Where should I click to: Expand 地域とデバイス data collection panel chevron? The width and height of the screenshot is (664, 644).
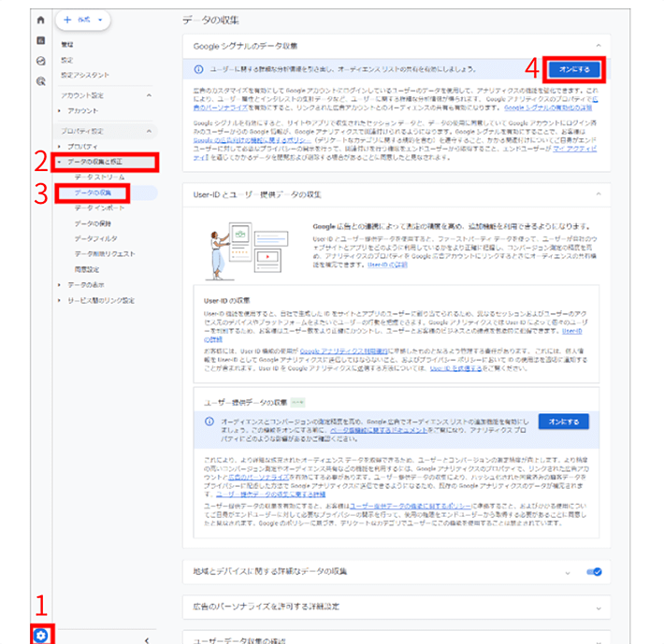[x=568, y=573]
